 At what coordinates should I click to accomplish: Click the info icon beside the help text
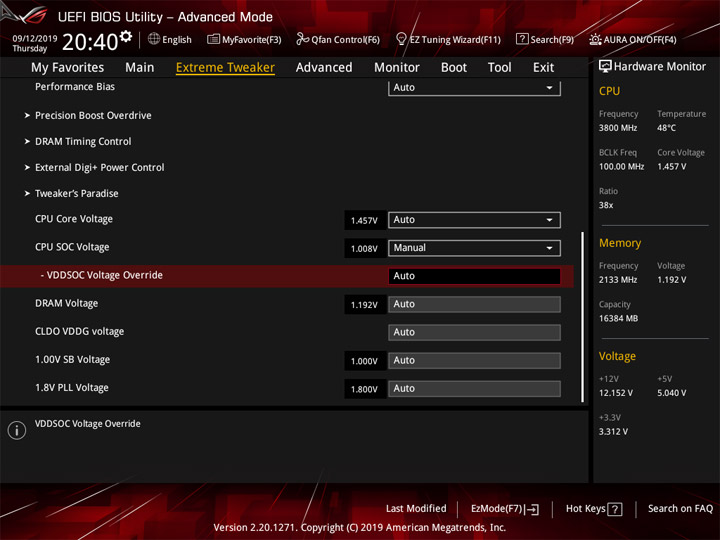point(17,430)
